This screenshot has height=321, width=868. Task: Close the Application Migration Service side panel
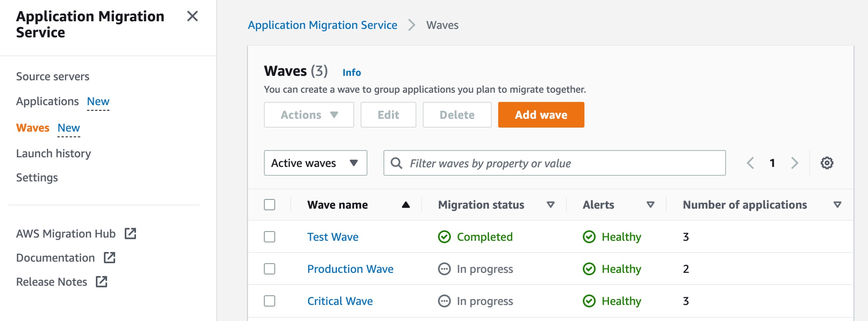pyautogui.click(x=192, y=16)
